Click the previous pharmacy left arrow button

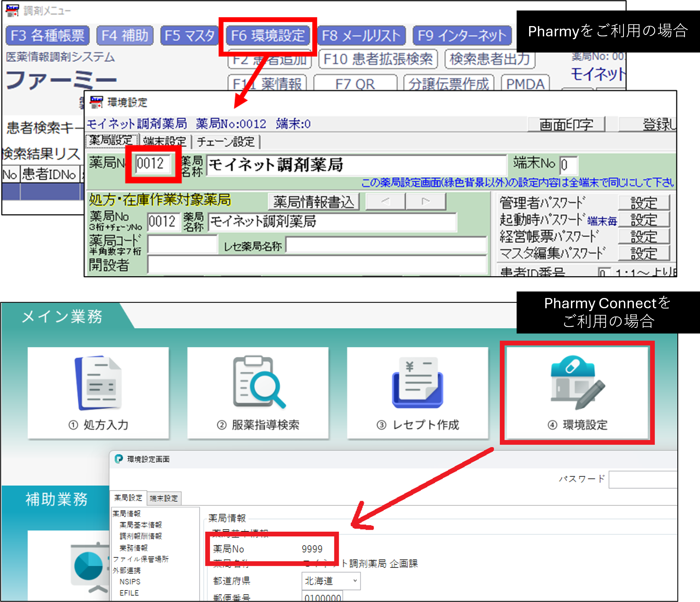(x=385, y=202)
